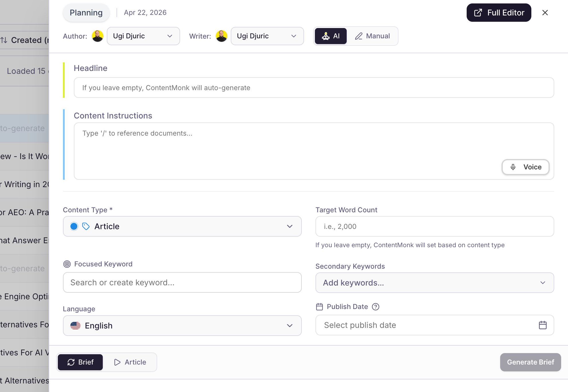568x392 pixels.
Task: Open Full Editor in new window
Action: pyautogui.click(x=499, y=13)
